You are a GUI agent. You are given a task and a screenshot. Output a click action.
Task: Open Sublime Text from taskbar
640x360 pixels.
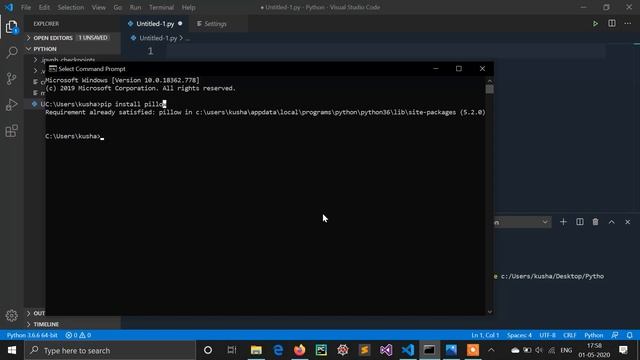click(x=364, y=350)
